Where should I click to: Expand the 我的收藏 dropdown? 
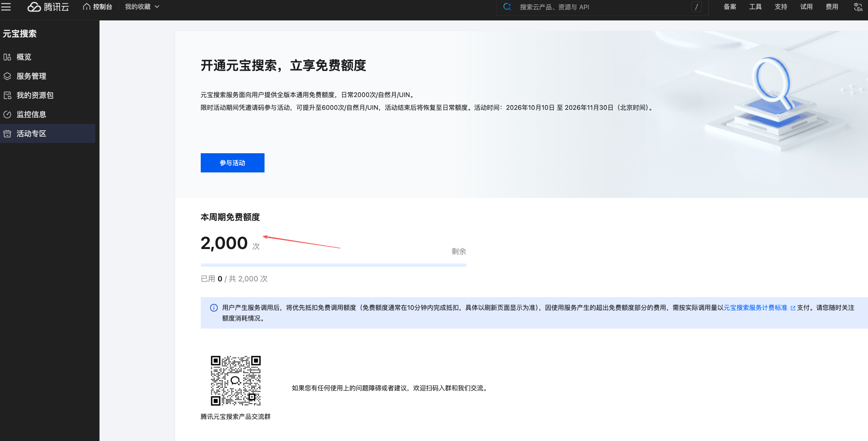[x=142, y=7]
